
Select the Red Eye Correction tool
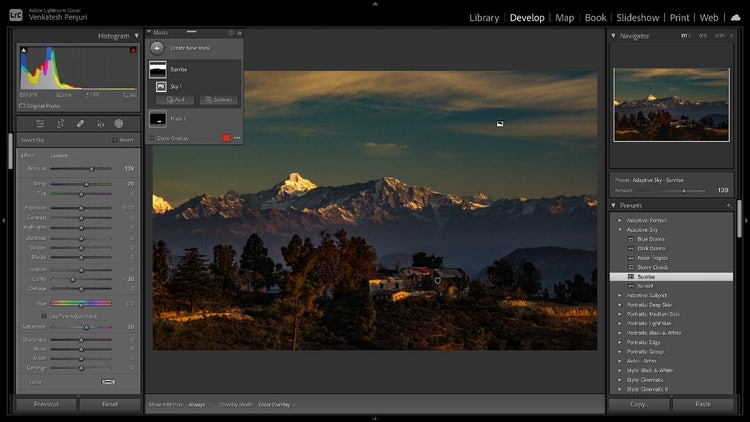pos(100,124)
